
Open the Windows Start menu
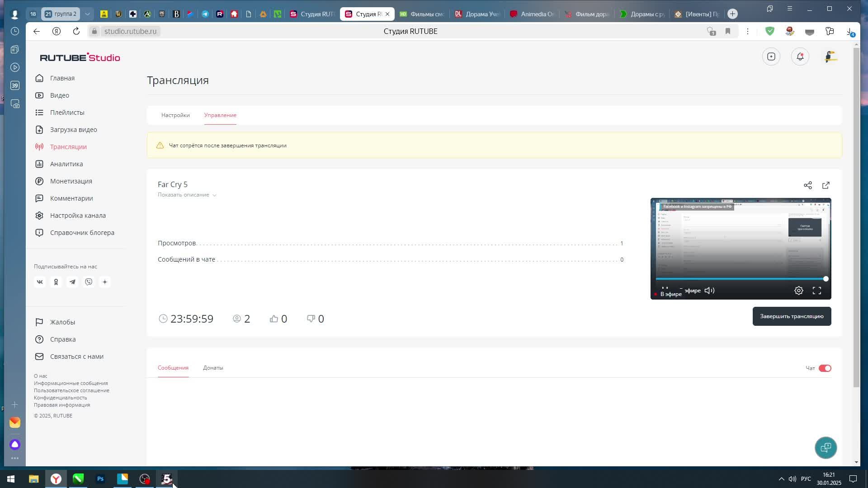[11, 479]
